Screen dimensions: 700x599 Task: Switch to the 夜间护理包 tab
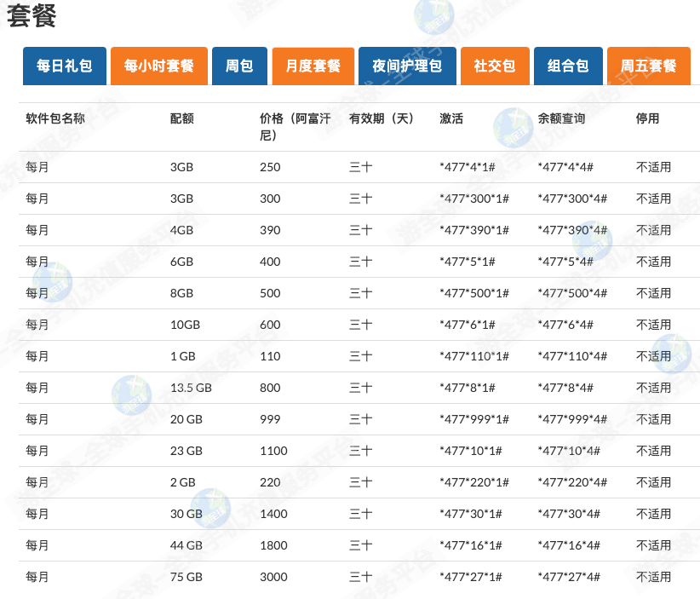click(407, 66)
